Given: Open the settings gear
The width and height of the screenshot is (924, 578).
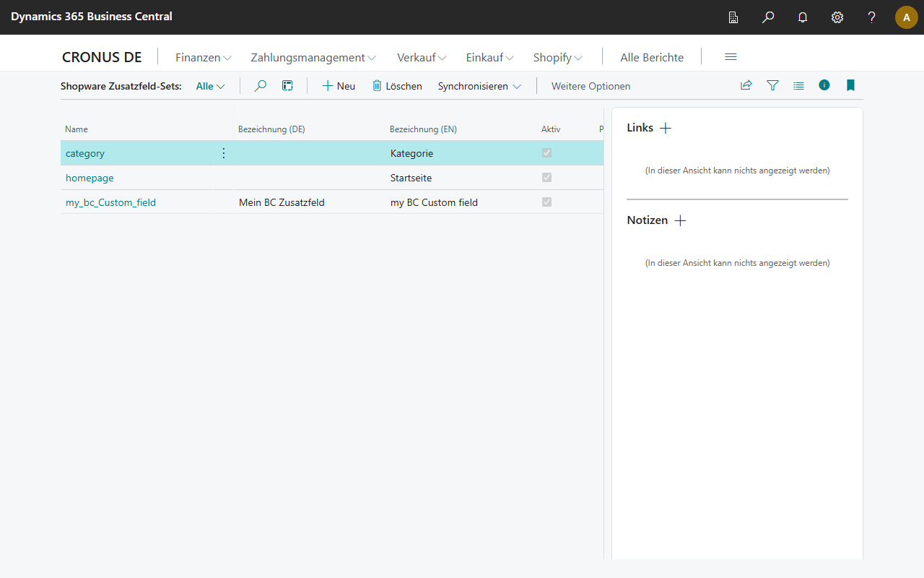Looking at the screenshot, I should (837, 17).
